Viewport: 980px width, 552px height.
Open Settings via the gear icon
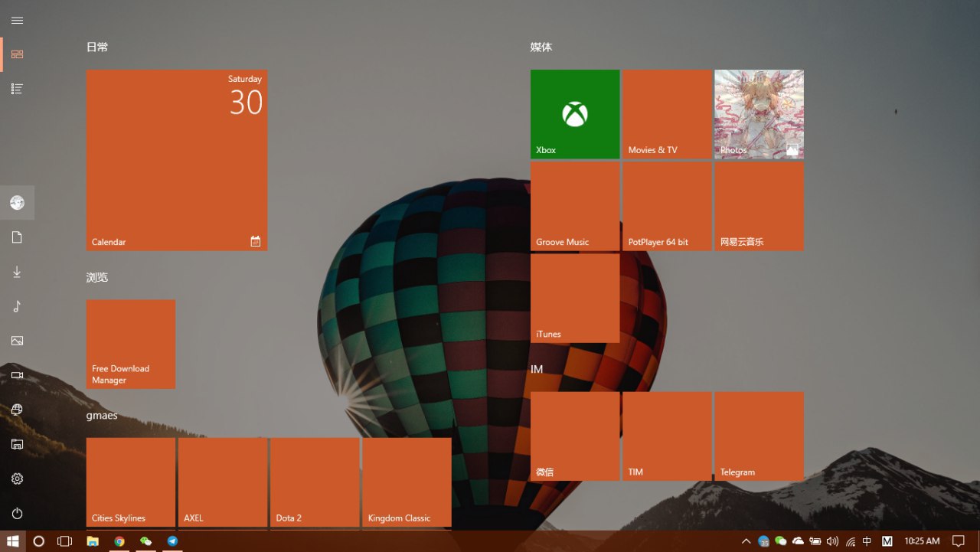pos(17,479)
